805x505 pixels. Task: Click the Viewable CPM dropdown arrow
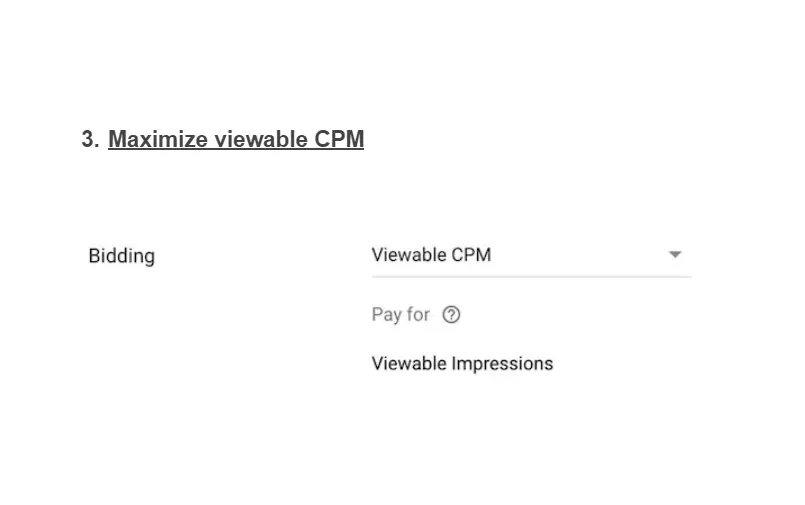[675, 255]
